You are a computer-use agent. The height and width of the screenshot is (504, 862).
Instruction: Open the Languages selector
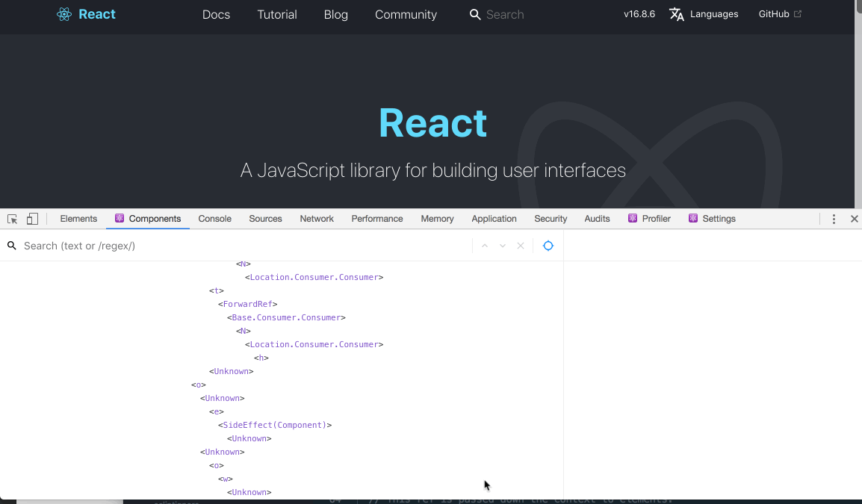click(x=703, y=13)
